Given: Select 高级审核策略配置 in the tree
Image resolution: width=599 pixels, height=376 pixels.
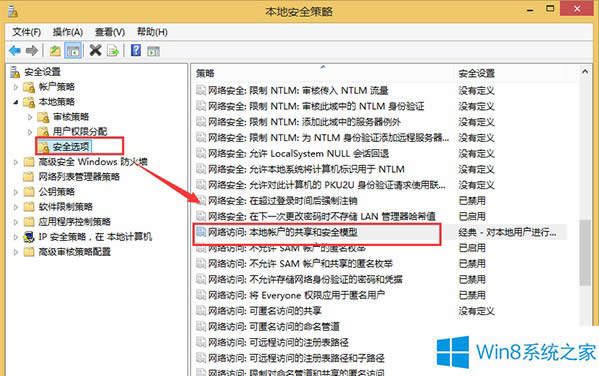Looking at the screenshot, I should (74, 251).
